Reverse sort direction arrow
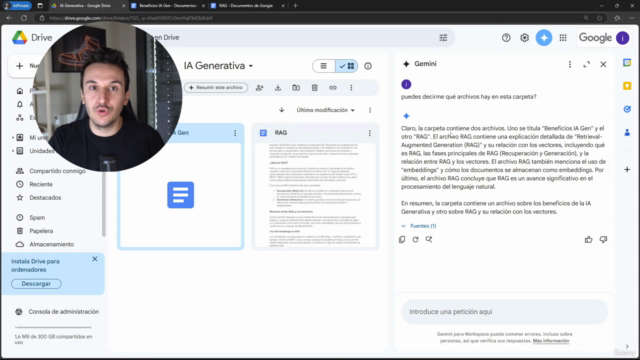 tap(282, 110)
